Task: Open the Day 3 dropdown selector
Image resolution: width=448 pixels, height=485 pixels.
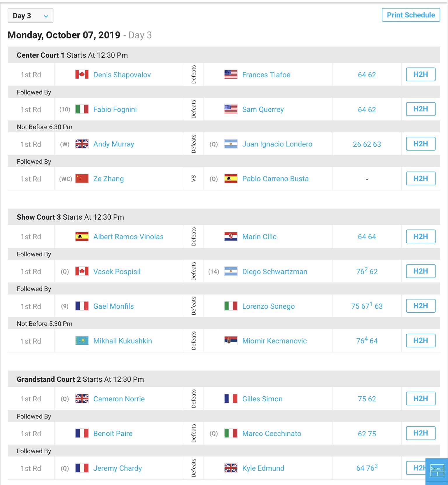Action: click(30, 15)
